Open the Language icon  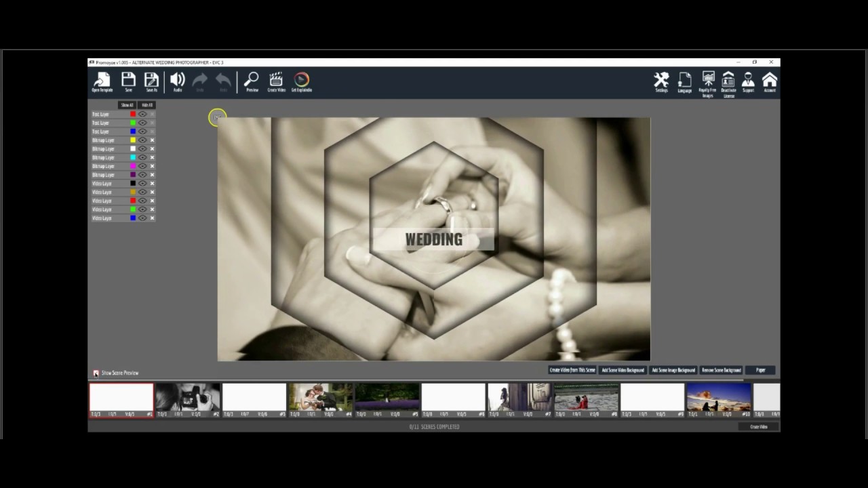click(685, 82)
